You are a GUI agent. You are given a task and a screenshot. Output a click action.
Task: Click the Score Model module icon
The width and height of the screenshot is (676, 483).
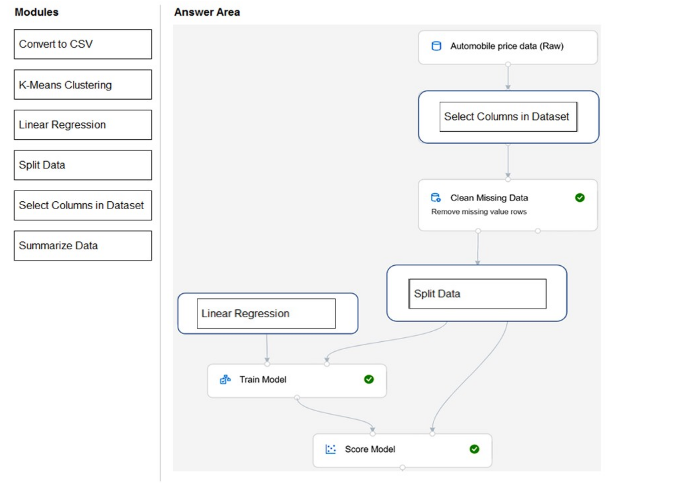(331, 449)
